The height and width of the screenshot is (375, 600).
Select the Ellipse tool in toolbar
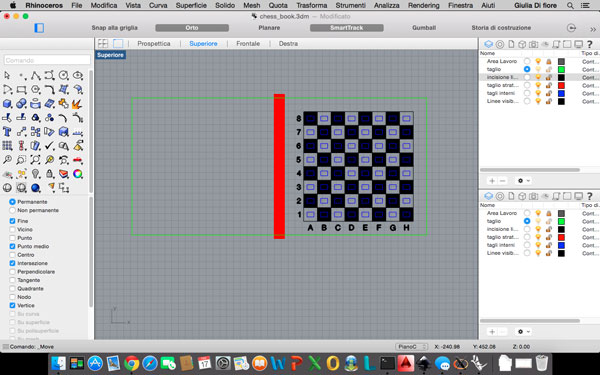78,75
